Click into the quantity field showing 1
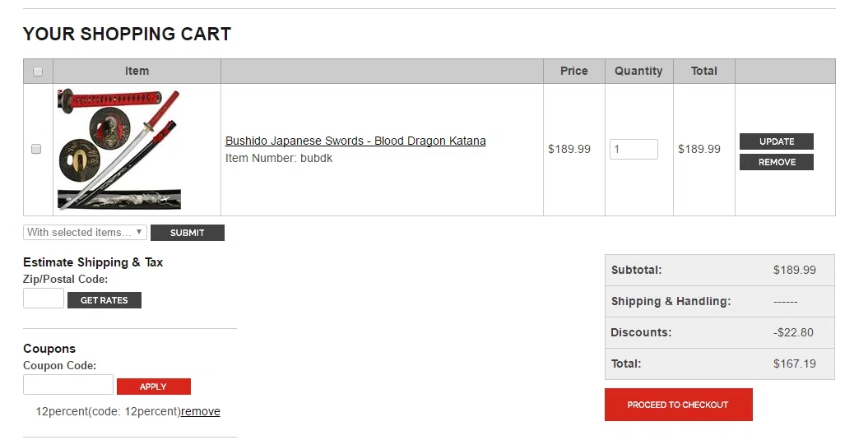The image size is (868, 440). point(634,150)
